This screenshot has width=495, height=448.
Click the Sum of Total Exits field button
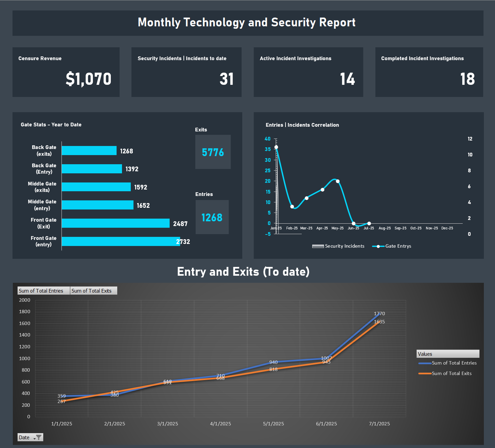(x=94, y=291)
